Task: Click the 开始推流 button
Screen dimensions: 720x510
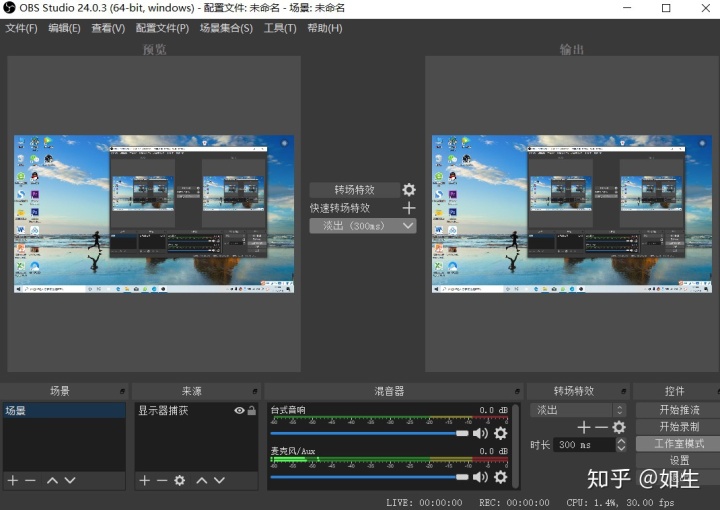Action: 679,410
